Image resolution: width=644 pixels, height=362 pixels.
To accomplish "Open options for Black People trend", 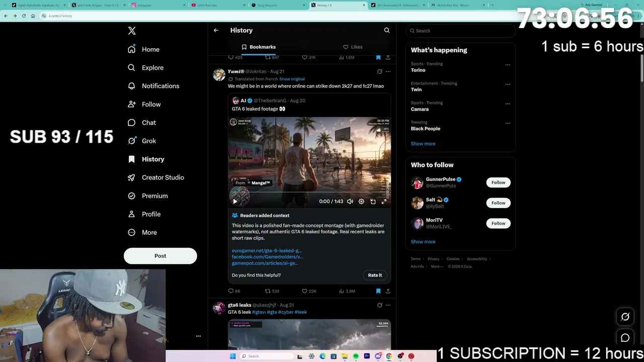I will tap(508, 123).
